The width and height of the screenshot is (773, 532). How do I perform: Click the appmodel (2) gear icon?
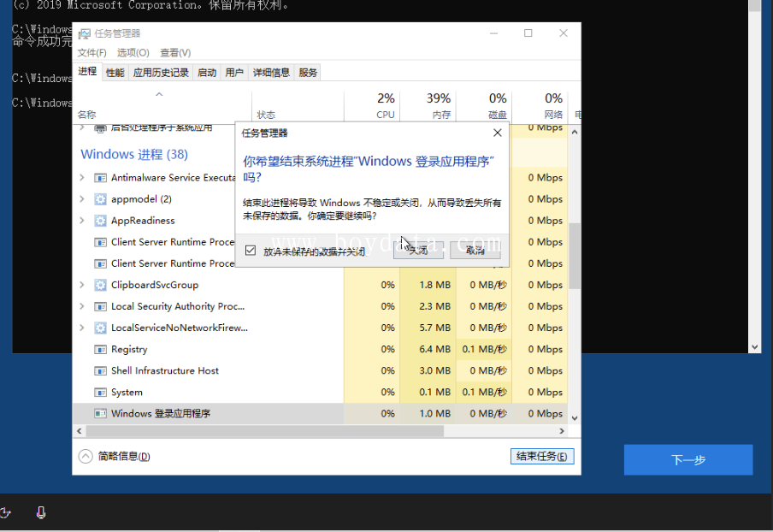[100, 199]
